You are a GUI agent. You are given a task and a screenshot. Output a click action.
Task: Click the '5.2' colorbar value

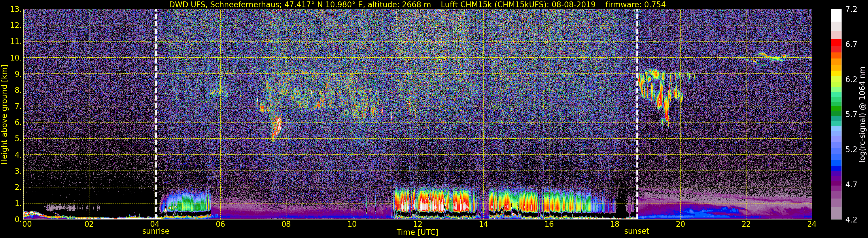[x=851, y=150]
